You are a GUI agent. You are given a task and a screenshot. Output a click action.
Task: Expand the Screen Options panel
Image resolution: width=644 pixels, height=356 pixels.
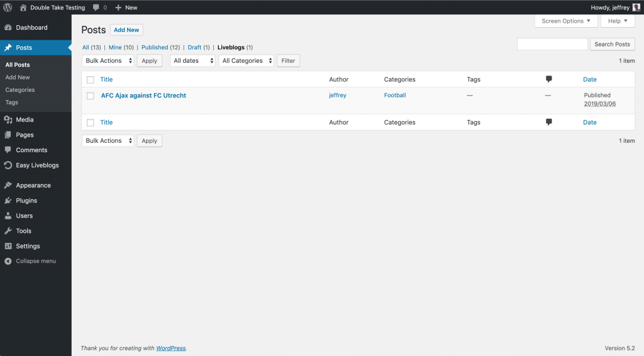566,21
